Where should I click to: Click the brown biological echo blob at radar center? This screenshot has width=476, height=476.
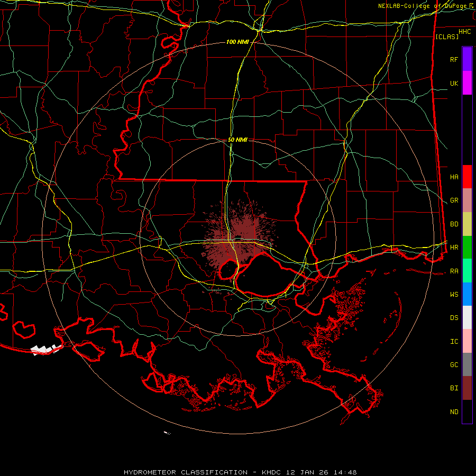(x=239, y=235)
